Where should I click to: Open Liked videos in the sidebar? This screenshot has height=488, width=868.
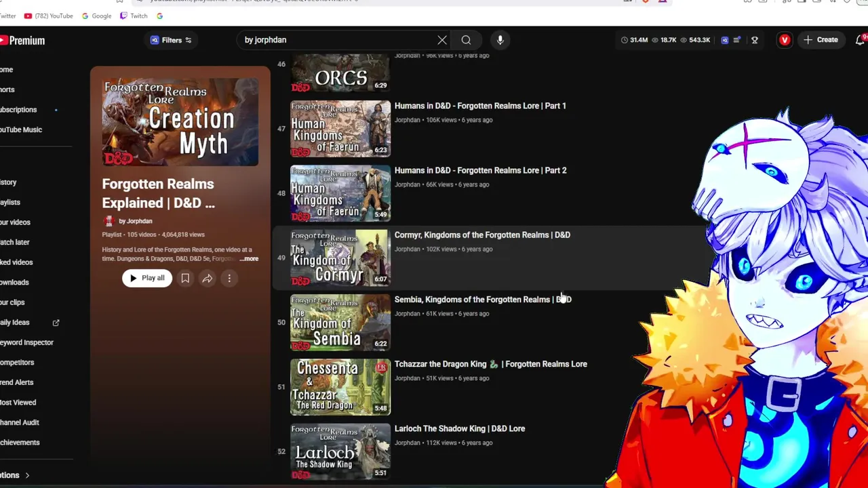(x=16, y=262)
